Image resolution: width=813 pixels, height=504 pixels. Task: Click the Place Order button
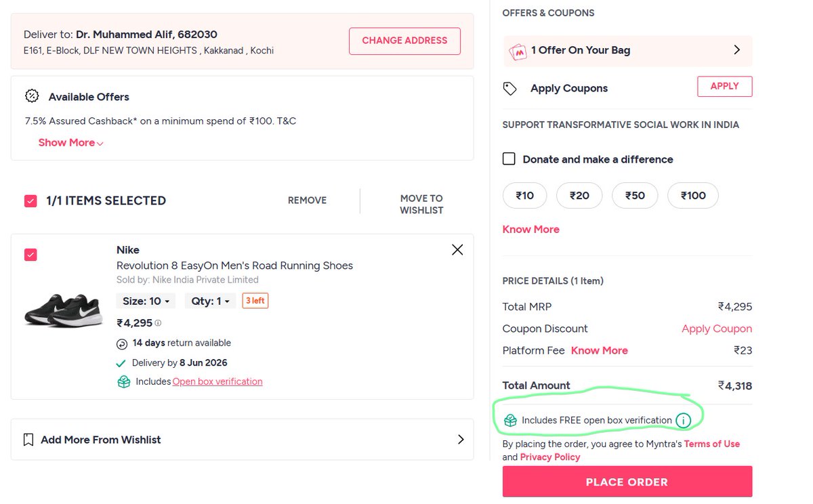(627, 482)
